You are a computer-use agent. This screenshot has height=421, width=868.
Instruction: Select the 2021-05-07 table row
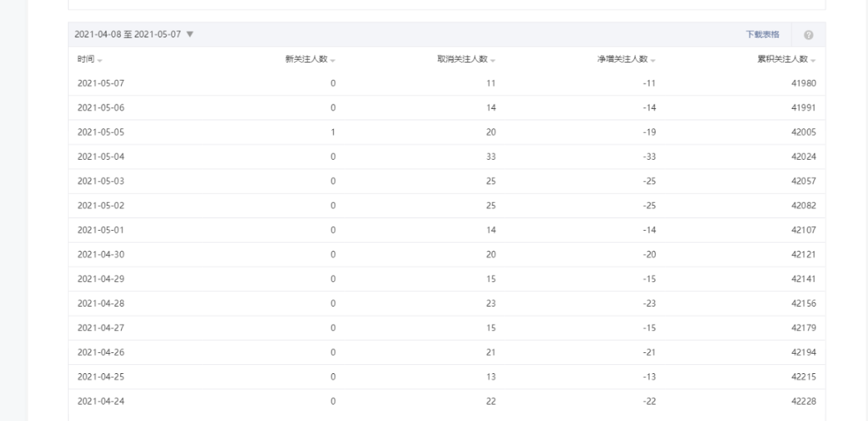[x=447, y=84]
